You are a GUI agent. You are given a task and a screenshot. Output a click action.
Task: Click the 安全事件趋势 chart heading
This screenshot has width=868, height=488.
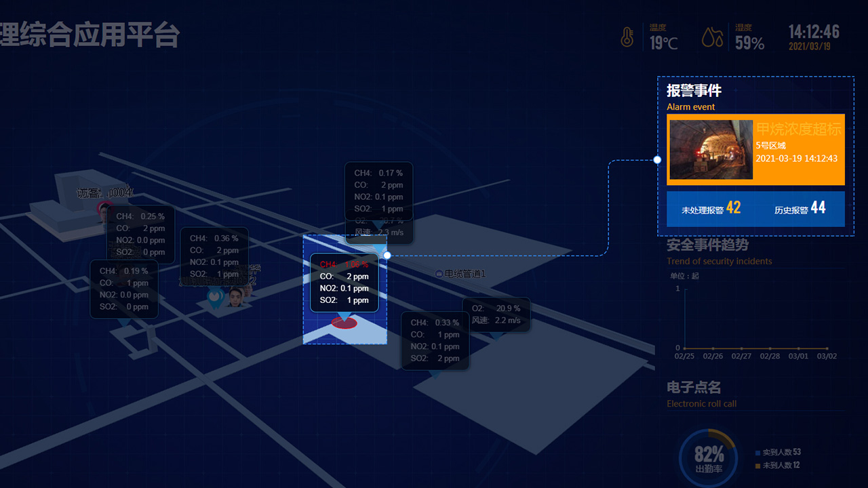coord(708,245)
